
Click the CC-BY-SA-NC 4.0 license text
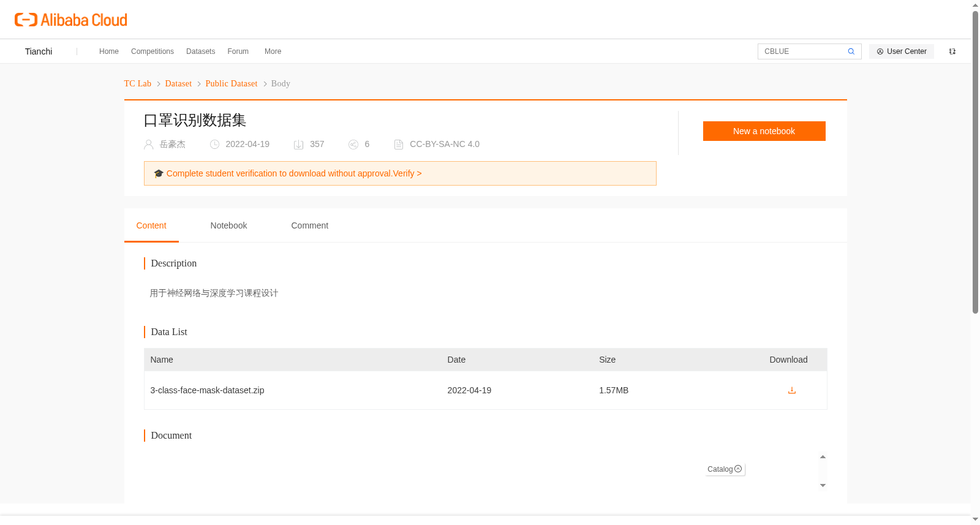pyautogui.click(x=445, y=144)
